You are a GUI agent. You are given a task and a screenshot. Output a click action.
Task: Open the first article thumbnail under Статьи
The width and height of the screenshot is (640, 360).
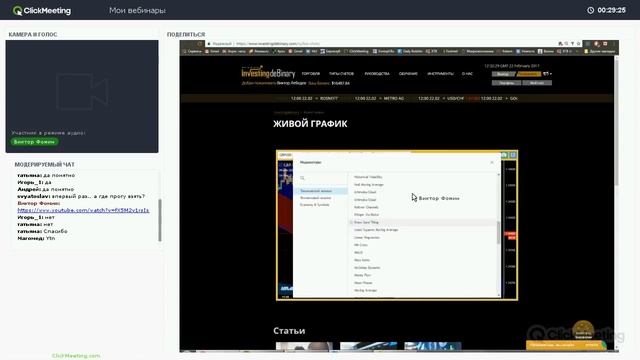click(304, 347)
